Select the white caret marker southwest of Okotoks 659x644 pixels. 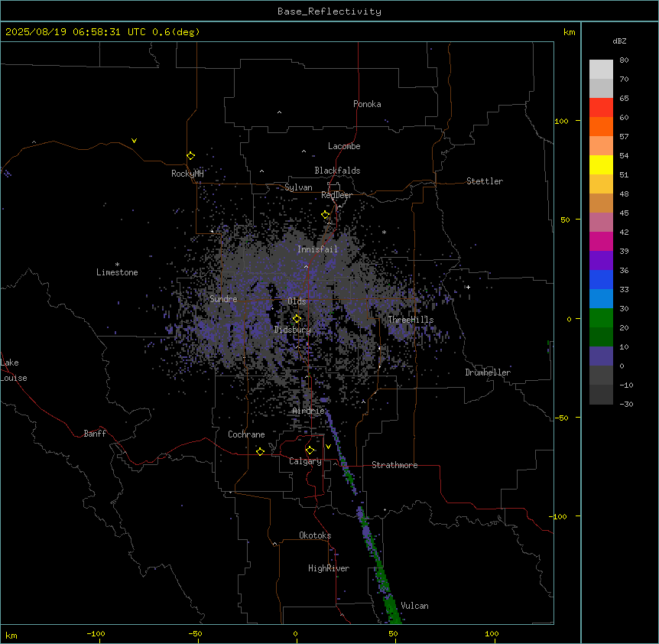[275, 544]
